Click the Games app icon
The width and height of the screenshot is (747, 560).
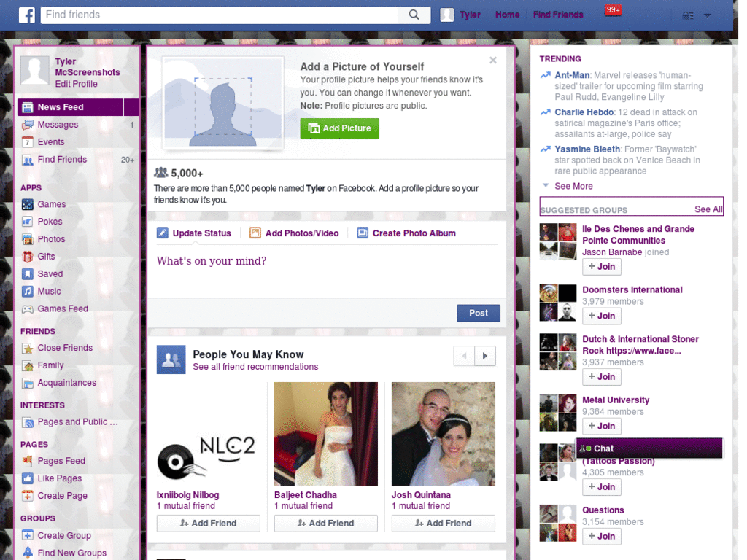coord(28,204)
